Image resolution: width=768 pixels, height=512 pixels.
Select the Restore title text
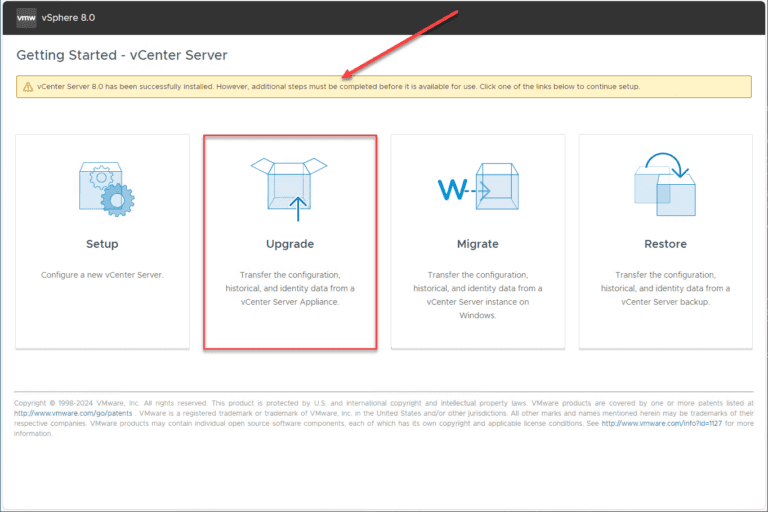tap(665, 244)
